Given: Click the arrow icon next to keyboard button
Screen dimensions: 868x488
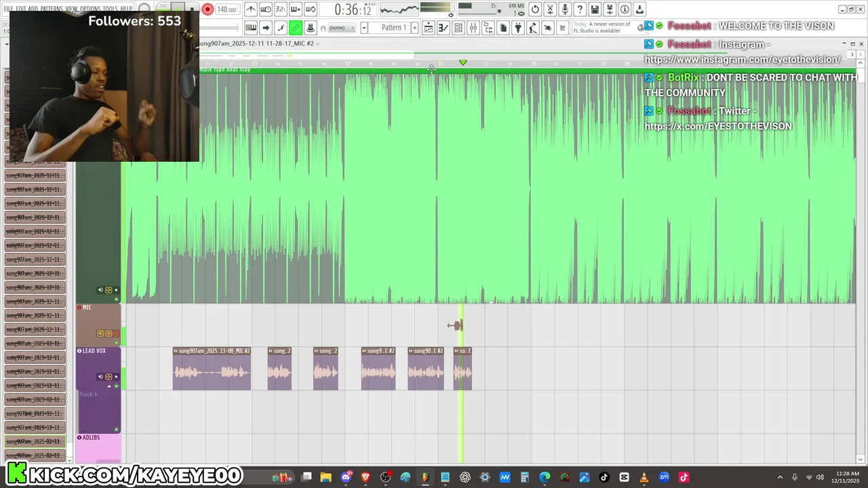Looking at the screenshot, I should [266, 28].
